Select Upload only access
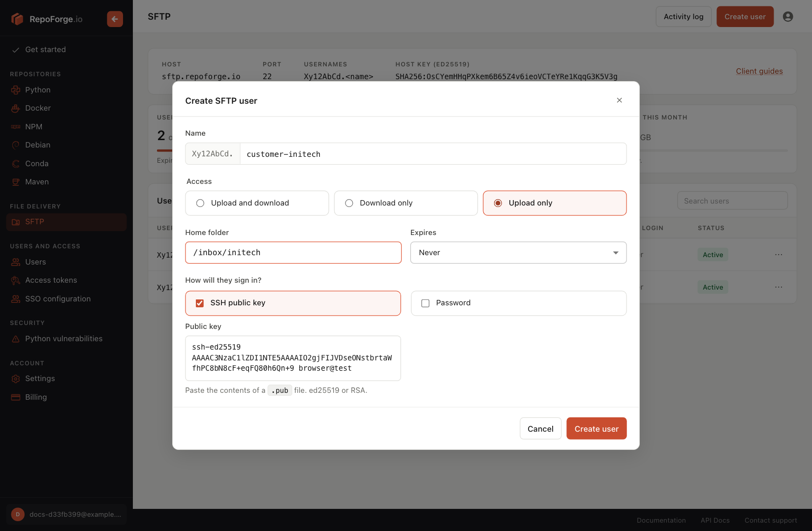This screenshot has width=812, height=531. [x=555, y=203]
